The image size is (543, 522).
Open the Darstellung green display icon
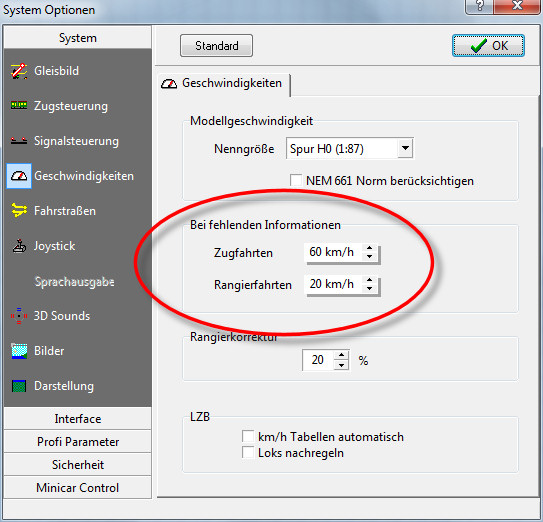[19, 386]
